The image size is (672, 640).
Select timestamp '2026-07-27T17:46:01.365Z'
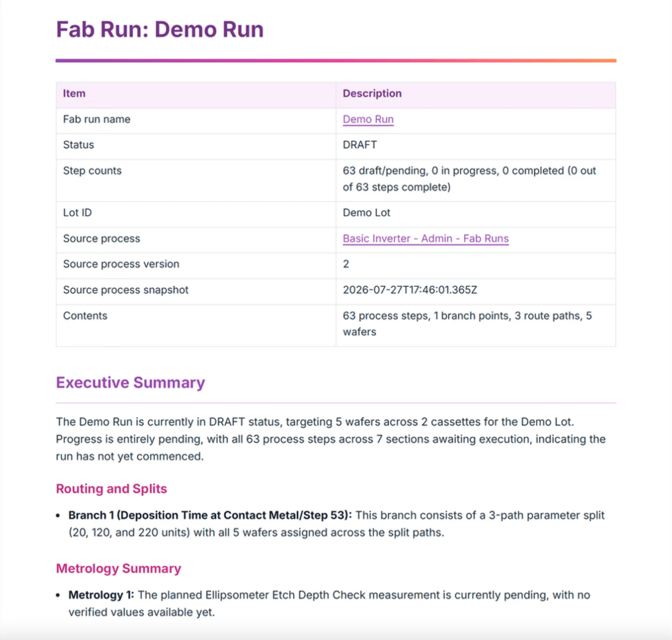tap(410, 290)
